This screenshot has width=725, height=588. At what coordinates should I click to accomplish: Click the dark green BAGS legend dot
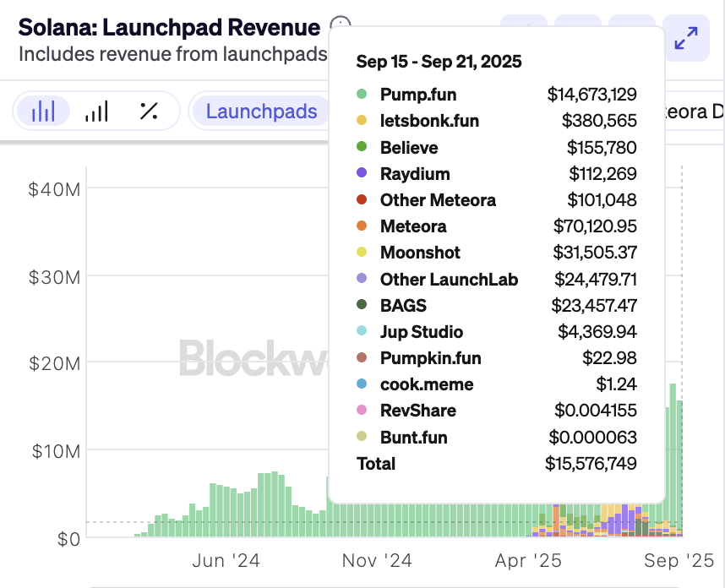pos(362,305)
